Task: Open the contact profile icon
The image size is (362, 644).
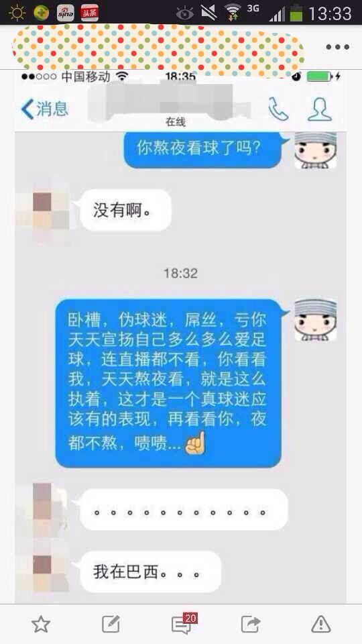Action: pos(320,109)
